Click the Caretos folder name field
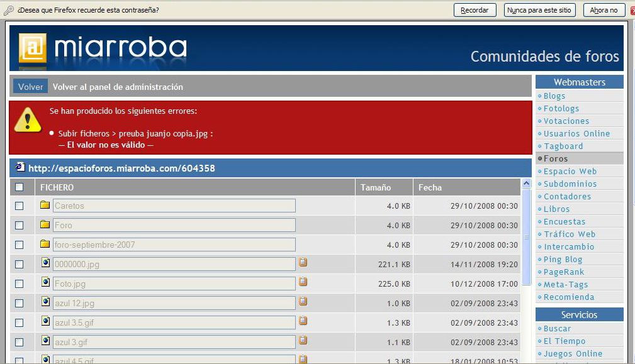The image size is (635, 364). pyautogui.click(x=174, y=206)
